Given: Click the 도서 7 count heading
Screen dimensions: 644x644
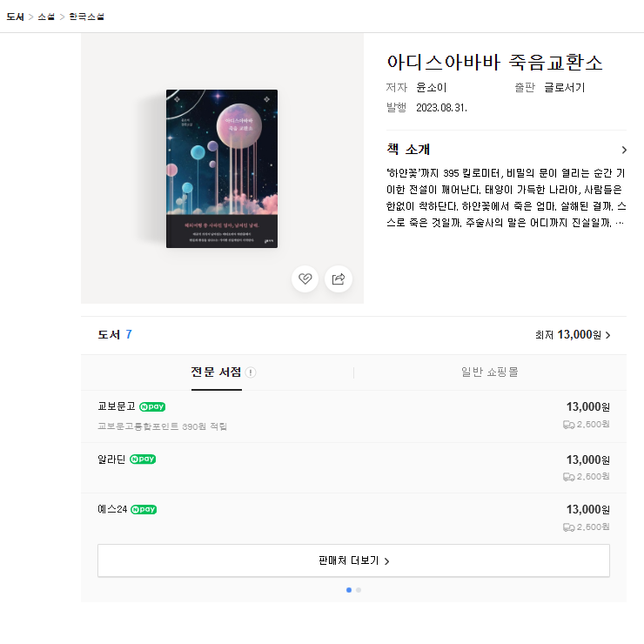Looking at the screenshot, I should click(115, 335).
